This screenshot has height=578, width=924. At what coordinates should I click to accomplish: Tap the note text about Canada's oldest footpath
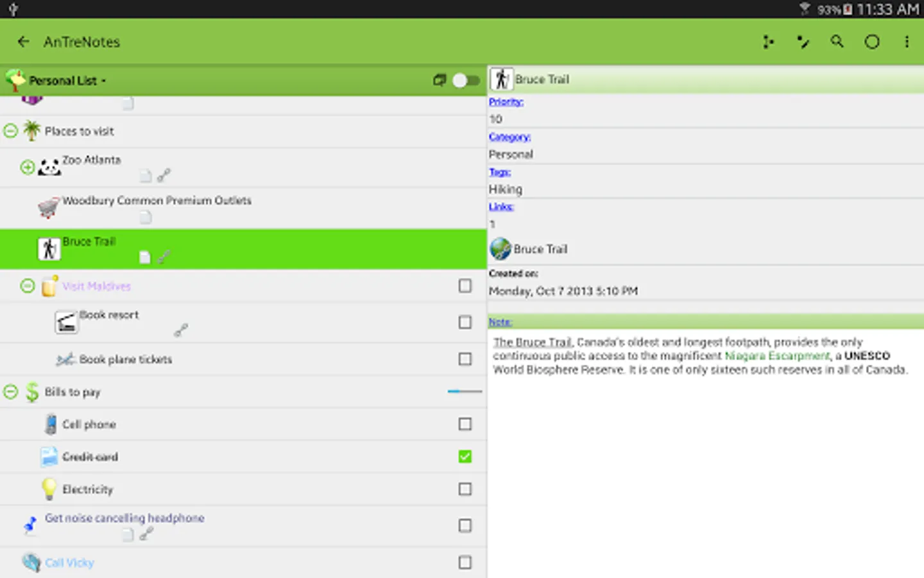pos(700,356)
